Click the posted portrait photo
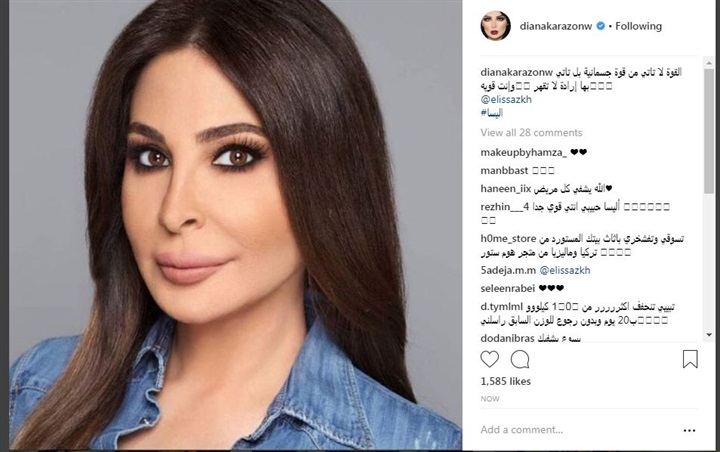The image size is (720, 452). [235, 225]
